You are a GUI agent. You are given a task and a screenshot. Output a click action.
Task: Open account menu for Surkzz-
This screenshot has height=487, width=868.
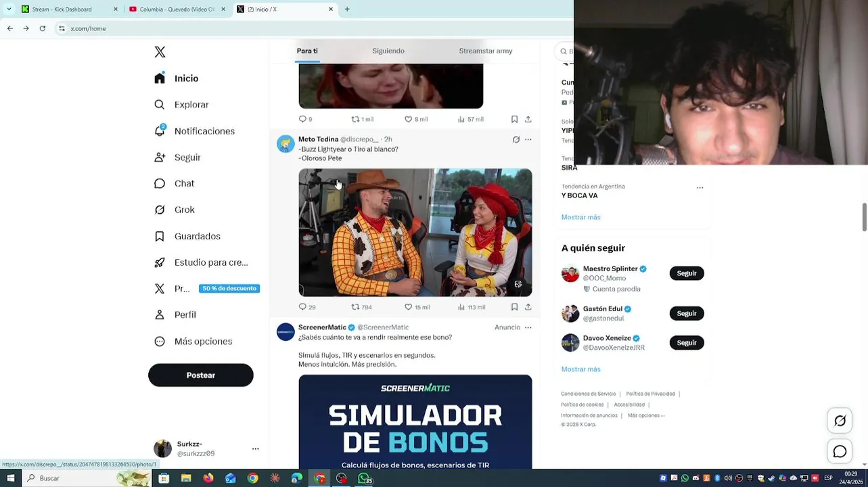point(256,448)
